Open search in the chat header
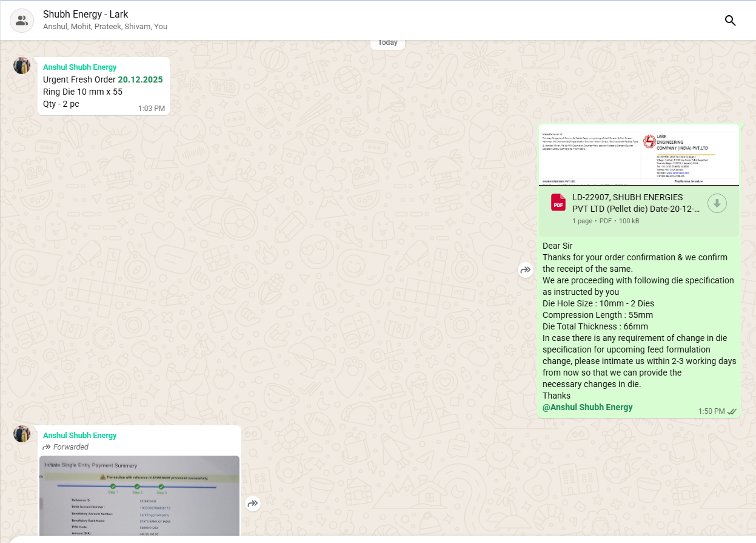This screenshot has width=756, height=543. click(x=730, y=21)
